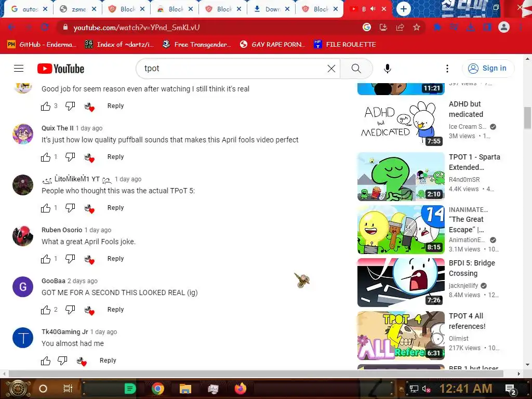Dislike Tk40Gaming Jr's comment

point(62,361)
